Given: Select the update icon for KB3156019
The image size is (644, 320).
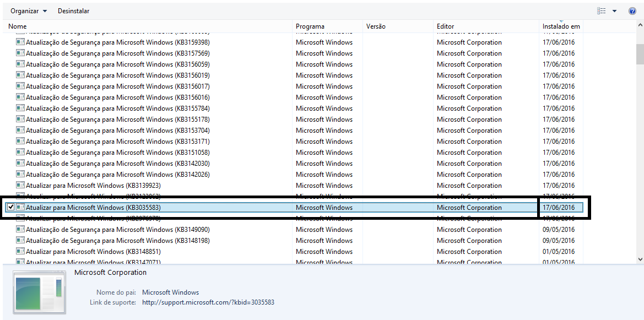Looking at the screenshot, I should click(20, 75).
